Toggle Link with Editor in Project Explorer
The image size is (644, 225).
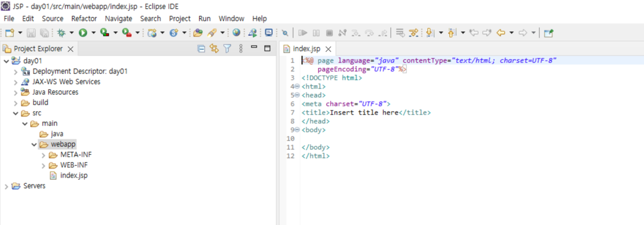[x=214, y=49]
